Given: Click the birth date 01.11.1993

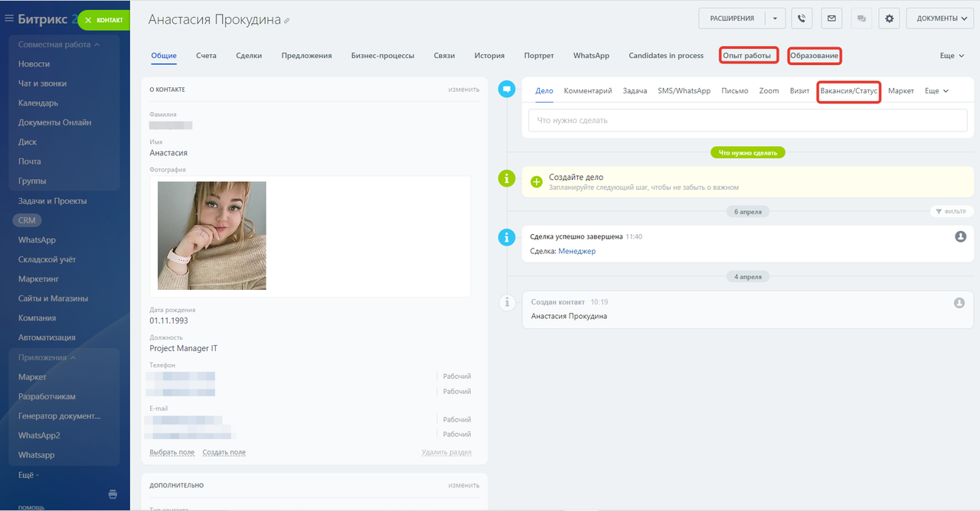Looking at the screenshot, I should [x=169, y=321].
